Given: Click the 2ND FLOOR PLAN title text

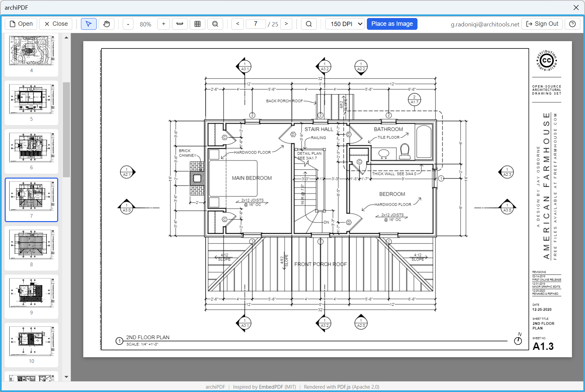Looking at the screenshot, I should point(148,337).
